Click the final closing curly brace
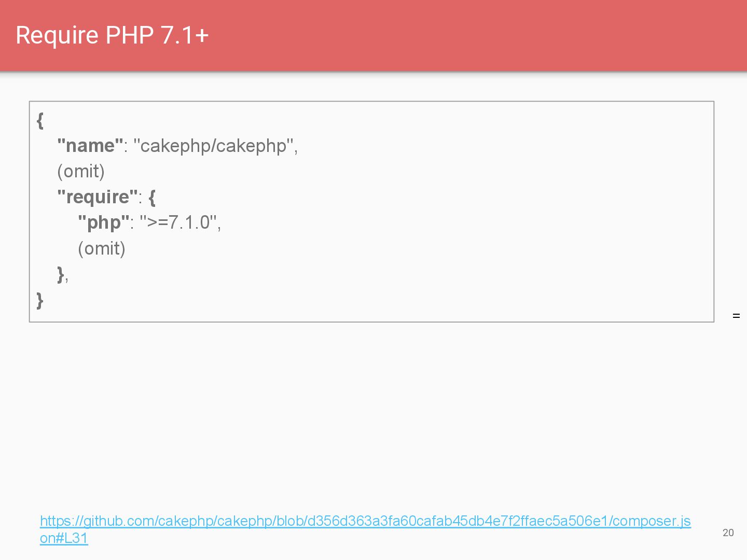 tap(40, 300)
